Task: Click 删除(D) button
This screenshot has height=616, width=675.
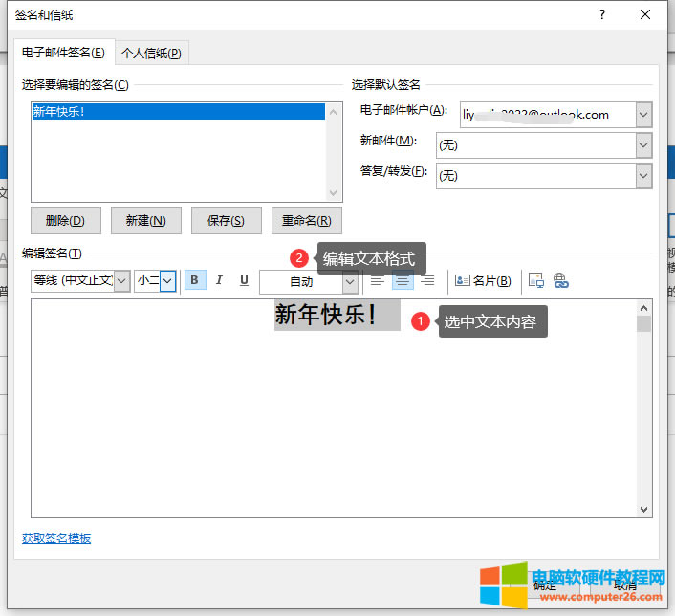Action: [66, 221]
